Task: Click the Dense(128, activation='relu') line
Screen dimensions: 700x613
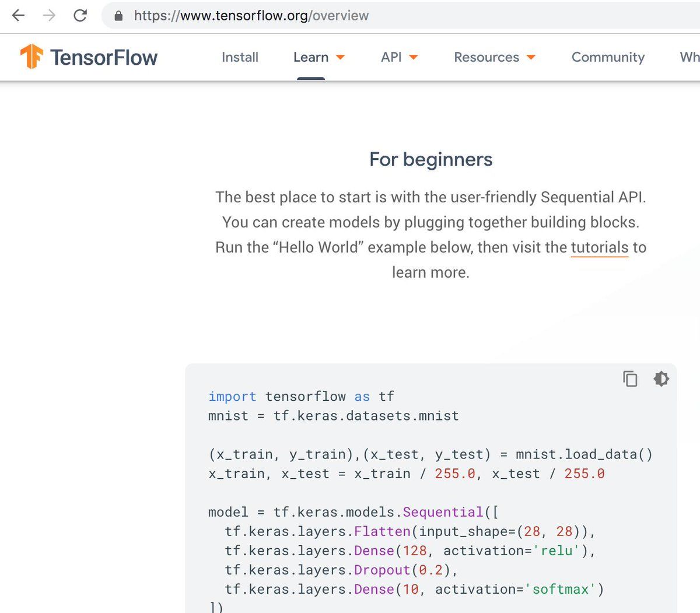Action: [410, 551]
